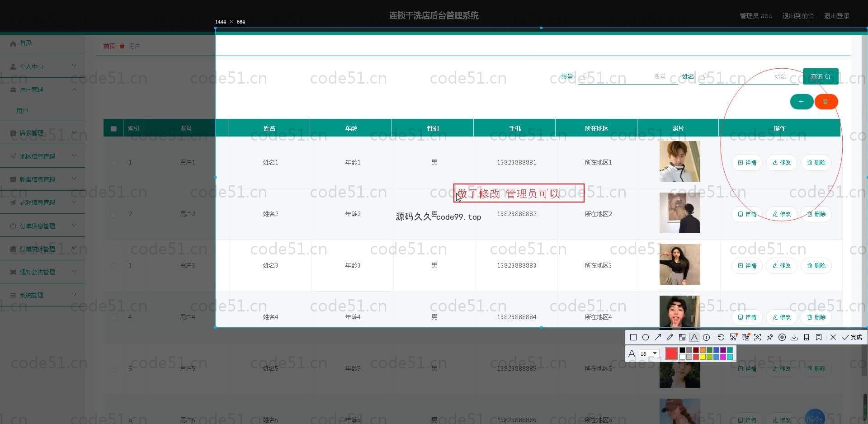
Task: Click 修改 for the 用户3 row
Action: [782, 266]
